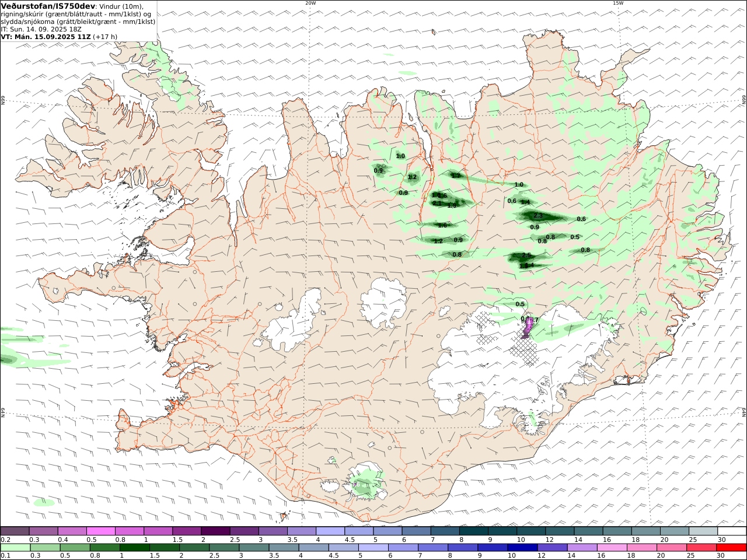747x560 pixels.
Task: Click the 2.3 precipitation value on the map
Action: tap(538, 216)
